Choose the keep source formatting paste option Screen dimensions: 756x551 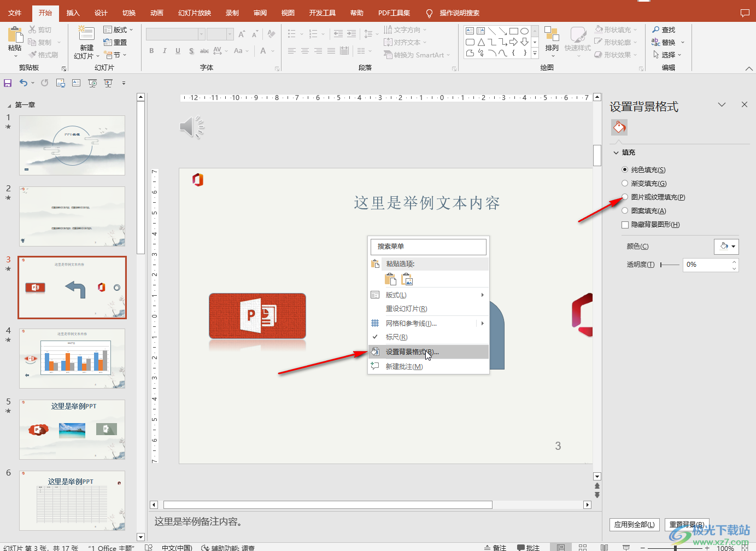point(391,279)
